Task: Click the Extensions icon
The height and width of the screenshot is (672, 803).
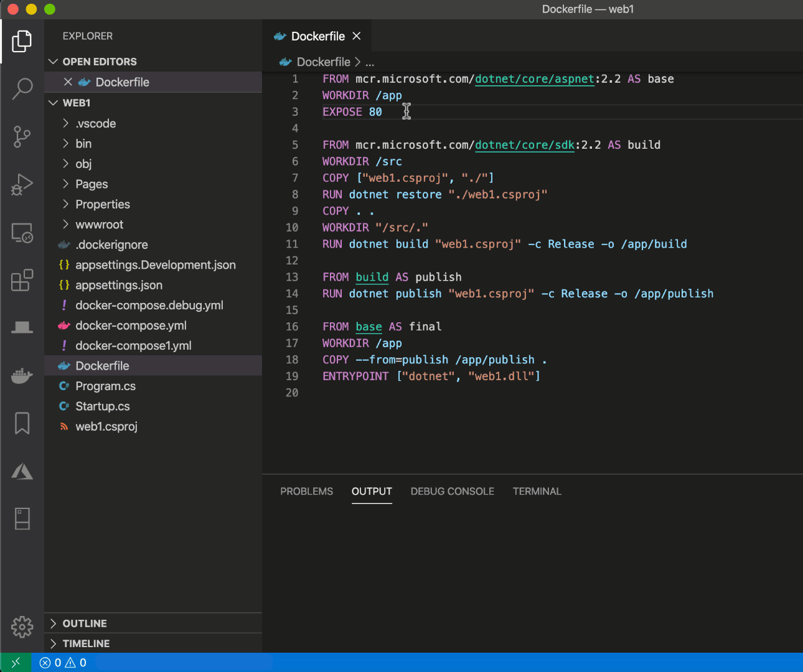Action: coord(22,281)
